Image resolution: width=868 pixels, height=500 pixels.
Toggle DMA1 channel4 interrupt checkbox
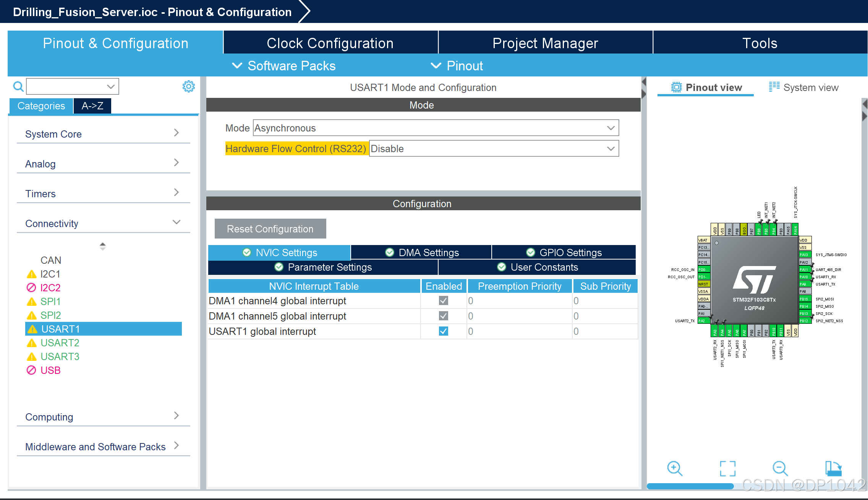click(x=443, y=301)
